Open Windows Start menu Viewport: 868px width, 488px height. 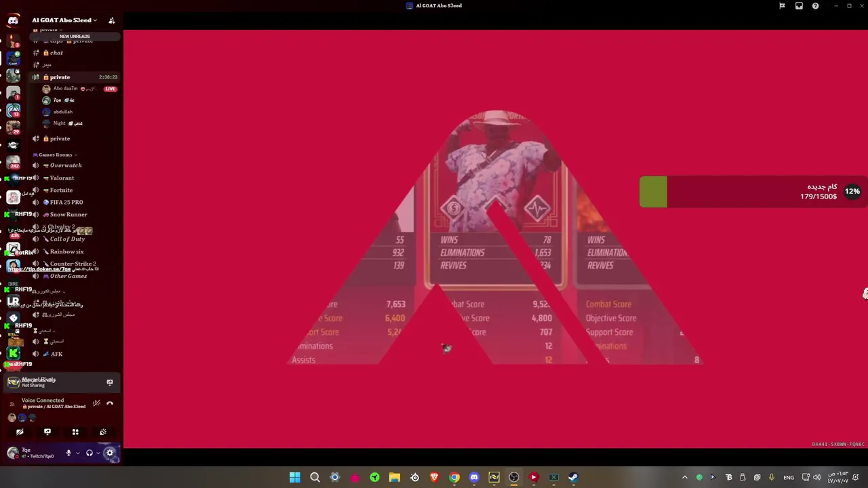[295, 477]
